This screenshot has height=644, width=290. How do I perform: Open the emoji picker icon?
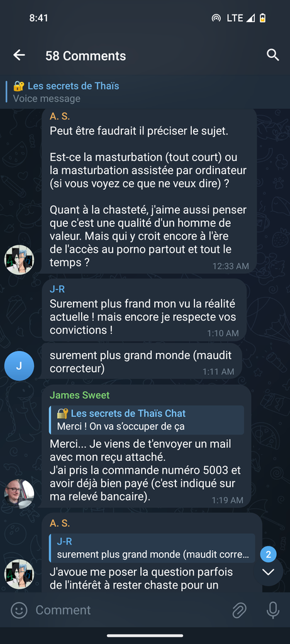pyautogui.click(x=19, y=610)
